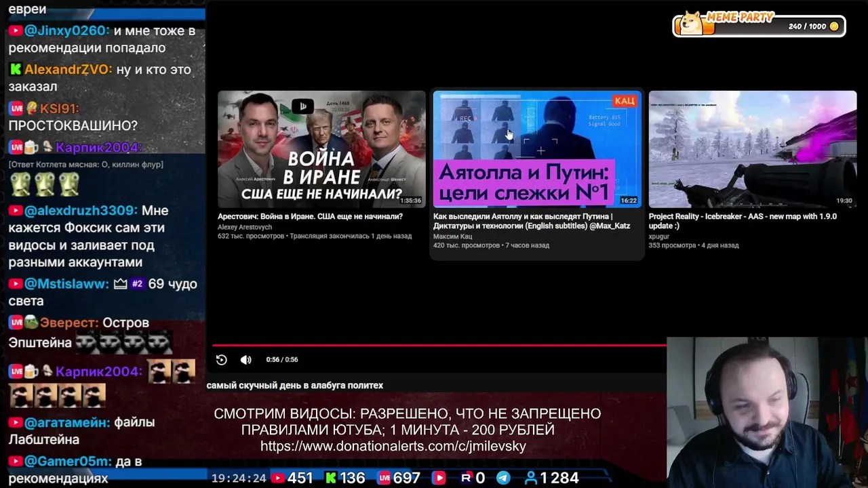
Task: Click the crown badge next to @Mstislaww
Action: point(121,284)
